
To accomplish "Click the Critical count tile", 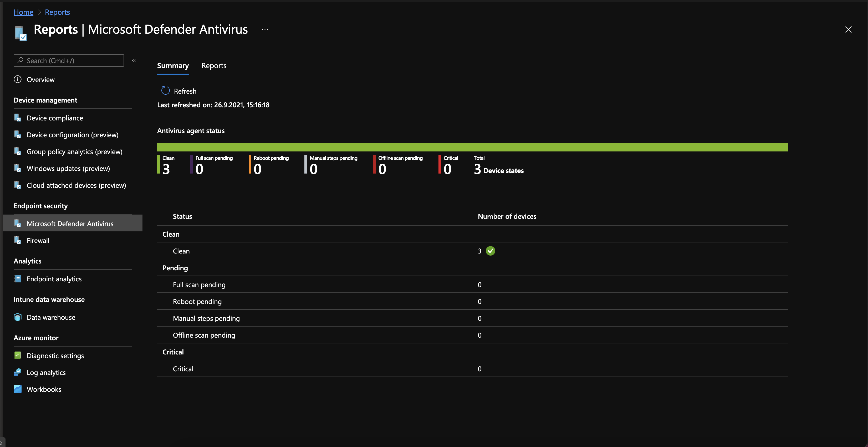I will [x=448, y=165].
